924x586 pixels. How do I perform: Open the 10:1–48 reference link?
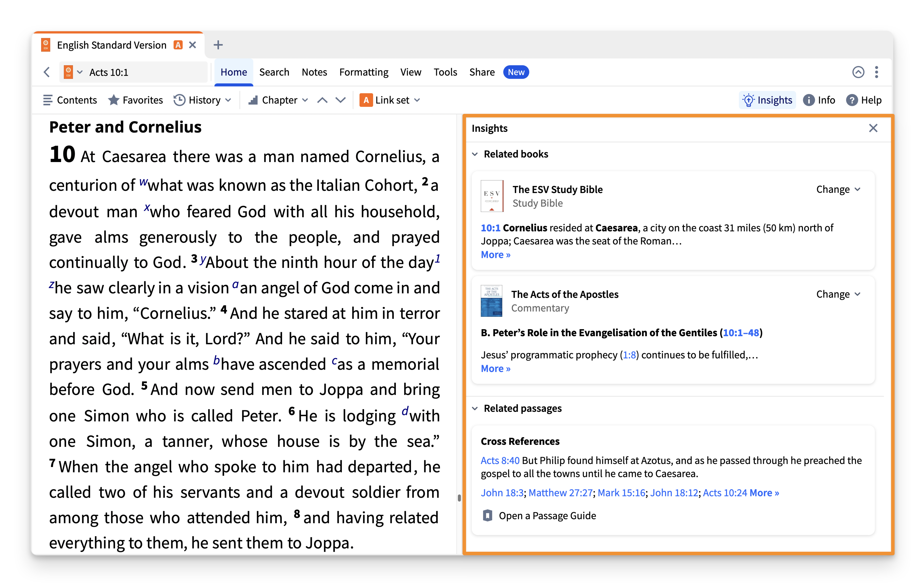click(741, 332)
